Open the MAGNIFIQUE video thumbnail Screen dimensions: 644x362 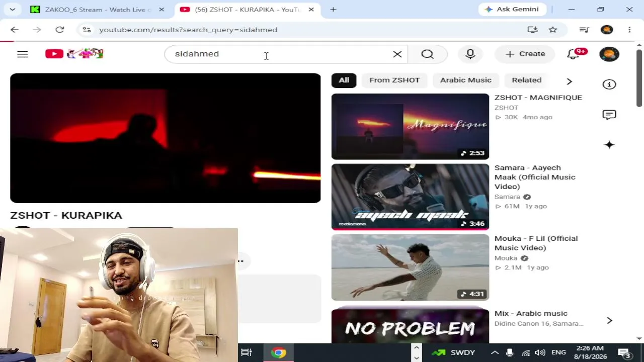[410, 126]
